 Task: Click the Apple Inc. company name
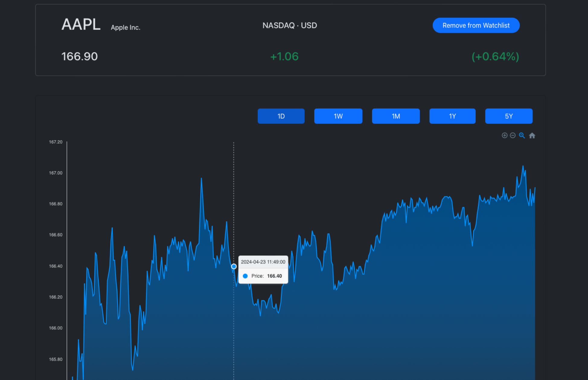click(x=125, y=27)
